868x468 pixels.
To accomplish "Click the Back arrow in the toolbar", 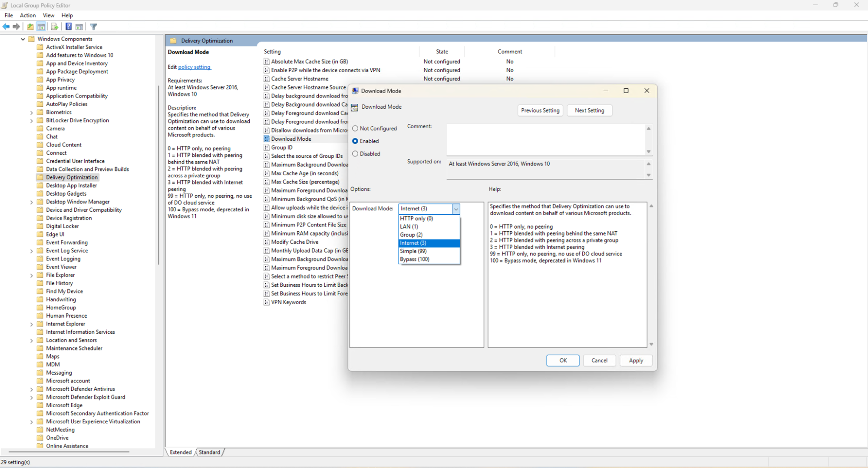I will pos(6,27).
